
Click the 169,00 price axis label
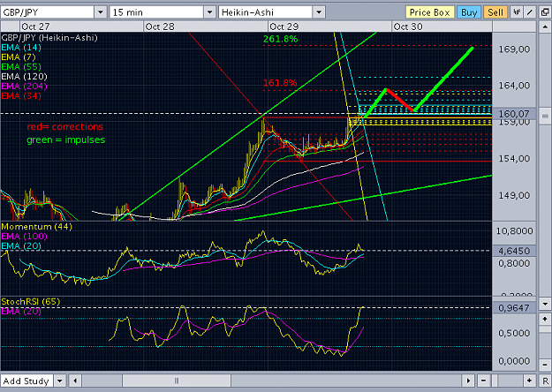[x=514, y=49]
